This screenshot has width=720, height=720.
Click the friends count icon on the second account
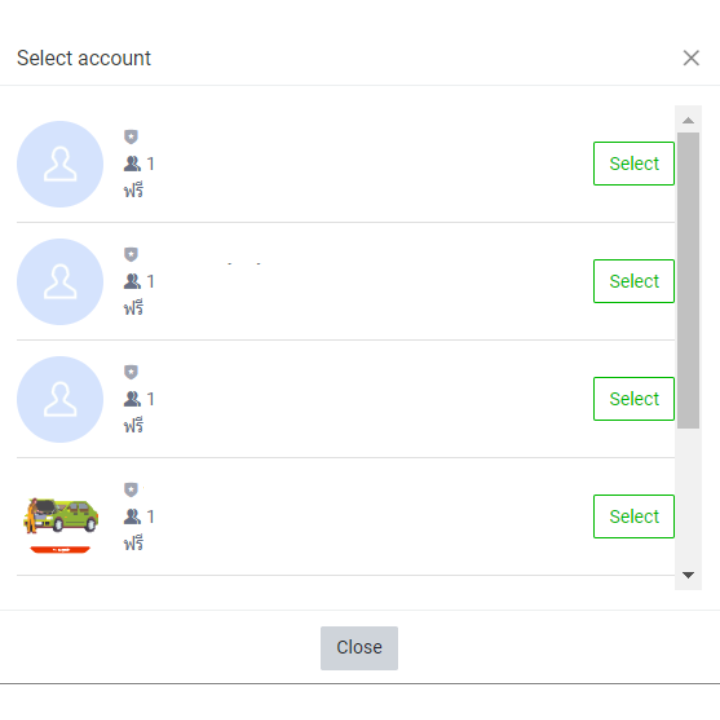[x=132, y=282]
